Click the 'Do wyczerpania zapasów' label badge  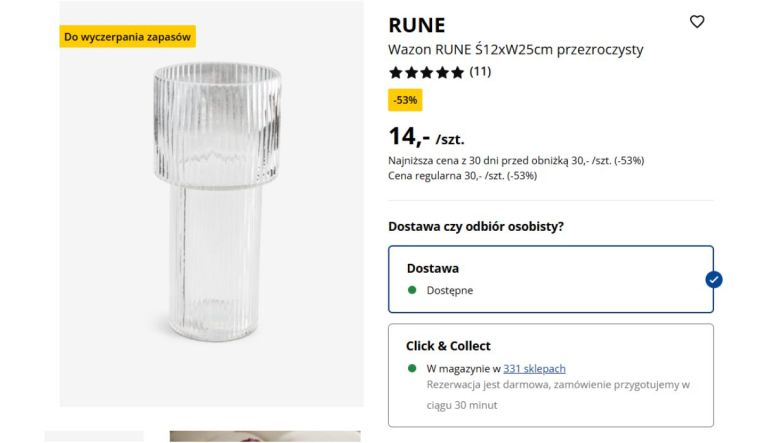(127, 37)
